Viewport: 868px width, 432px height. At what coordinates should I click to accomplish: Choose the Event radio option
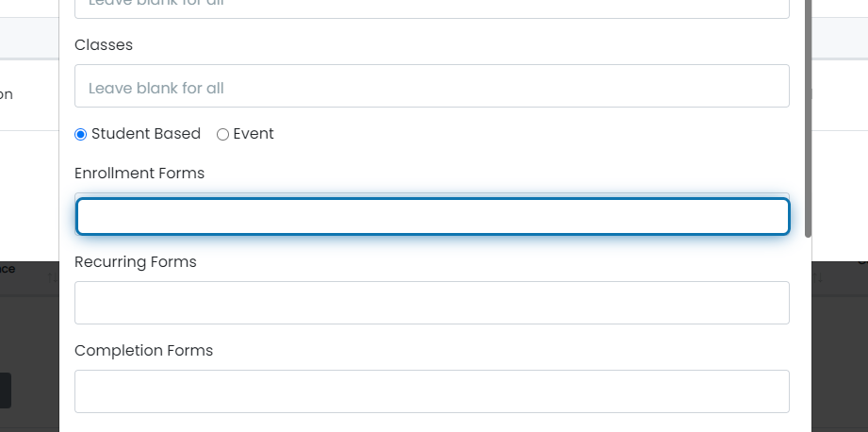tap(222, 135)
